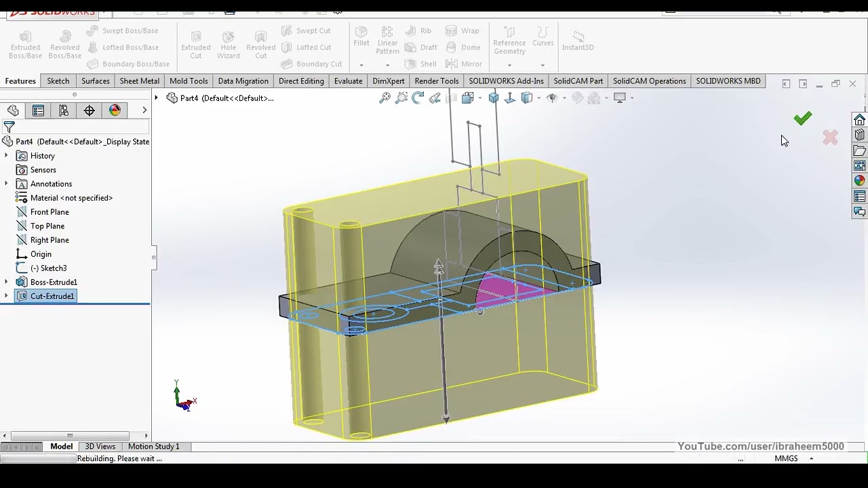Open the Curves dropdown arrow
This screenshot has height=488, width=868.
pyautogui.click(x=542, y=65)
